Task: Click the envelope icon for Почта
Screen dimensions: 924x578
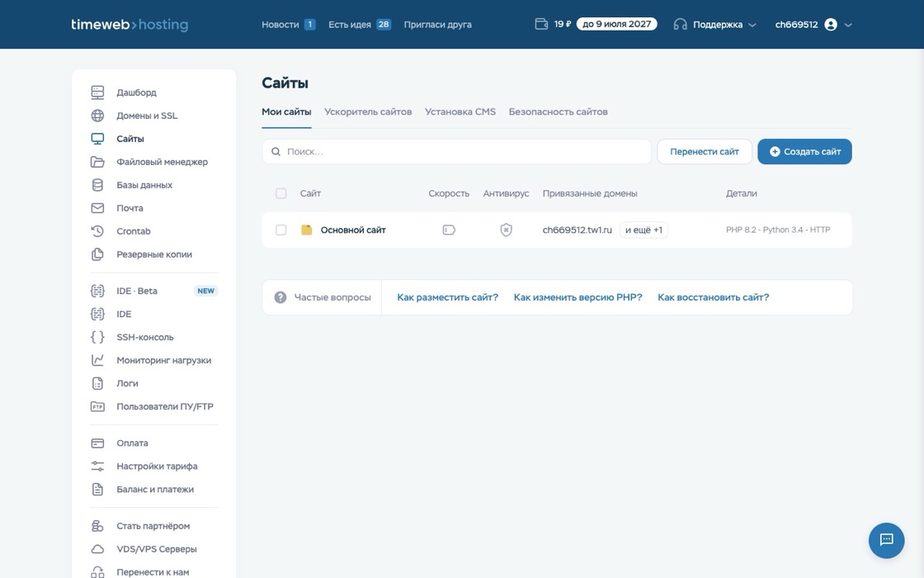Action: 98,208
